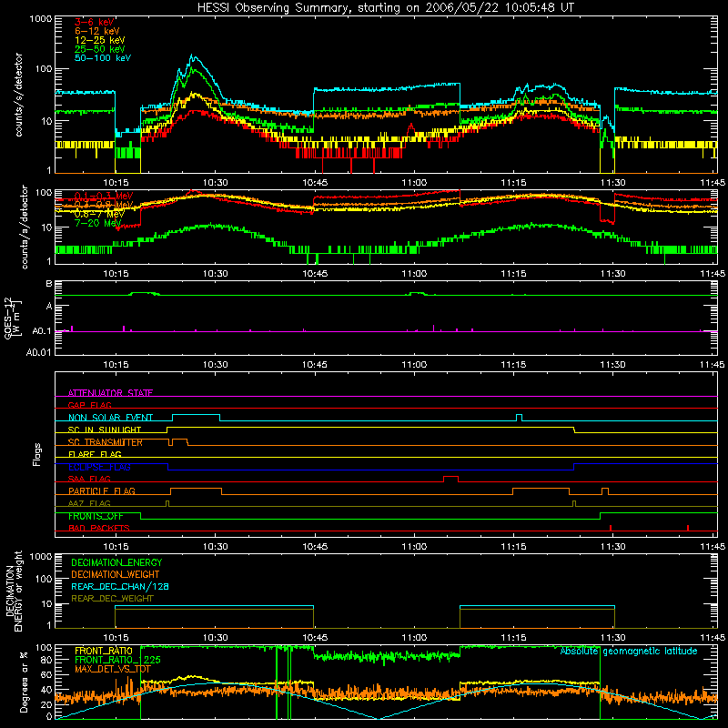Click the FRONT_RATIO_1225 legend entry
This screenshot has width=728, height=728.
click(117, 660)
